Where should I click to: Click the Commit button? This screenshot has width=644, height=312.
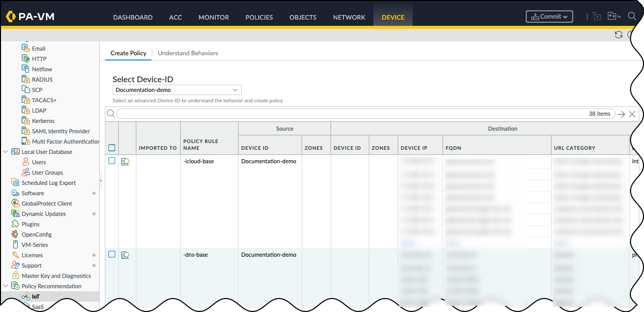click(549, 17)
